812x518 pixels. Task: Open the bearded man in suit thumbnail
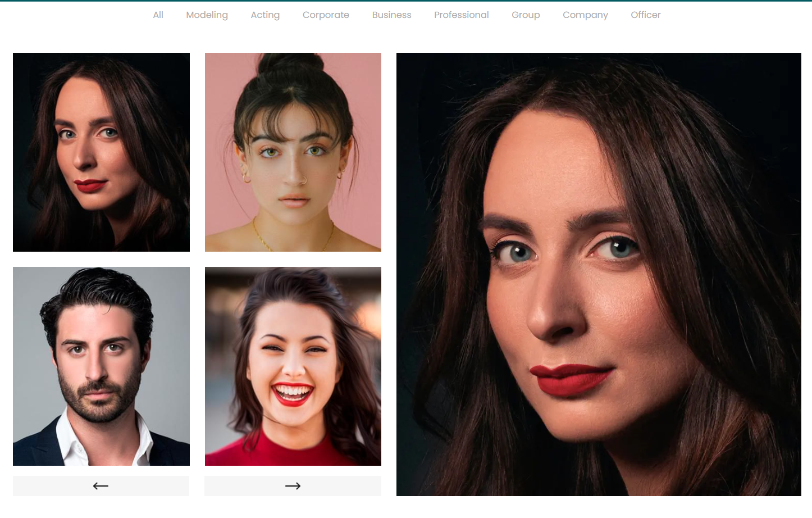(x=101, y=366)
